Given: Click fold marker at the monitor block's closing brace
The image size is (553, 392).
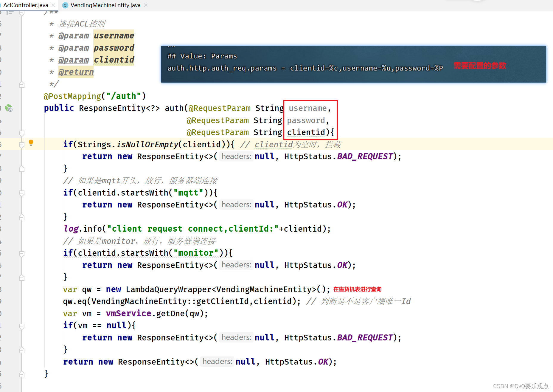Looking at the screenshot, I should click(x=22, y=278).
